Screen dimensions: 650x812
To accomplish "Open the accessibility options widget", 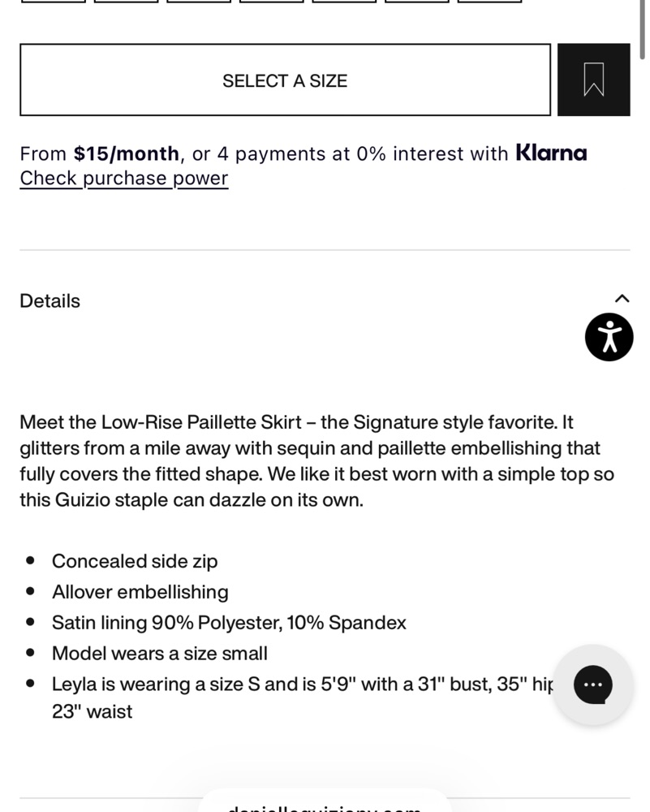I will (x=609, y=337).
